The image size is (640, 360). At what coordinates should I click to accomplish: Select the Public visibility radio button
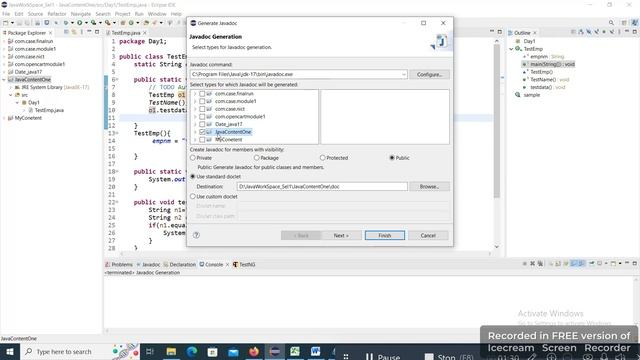[x=392, y=158]
